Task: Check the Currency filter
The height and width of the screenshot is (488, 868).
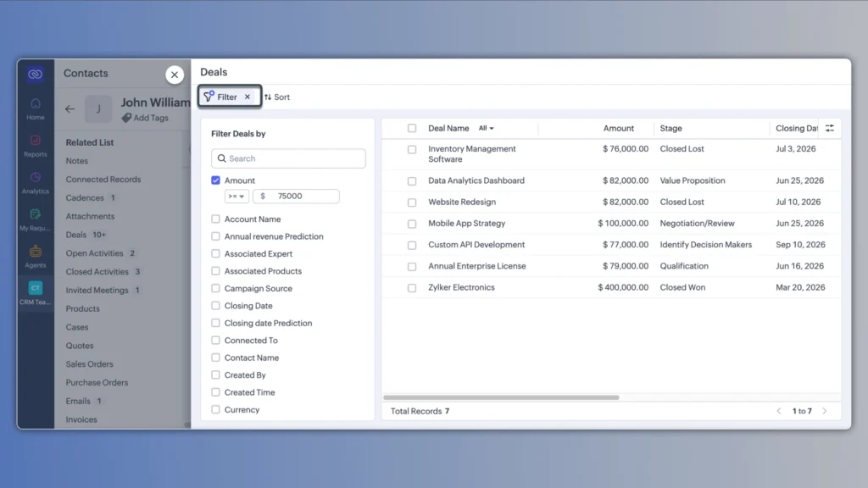Action: click(216, 409)
